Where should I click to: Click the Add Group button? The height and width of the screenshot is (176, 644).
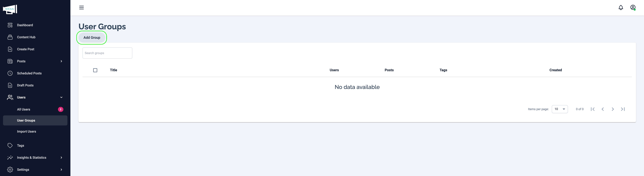(x=92, y=38)
